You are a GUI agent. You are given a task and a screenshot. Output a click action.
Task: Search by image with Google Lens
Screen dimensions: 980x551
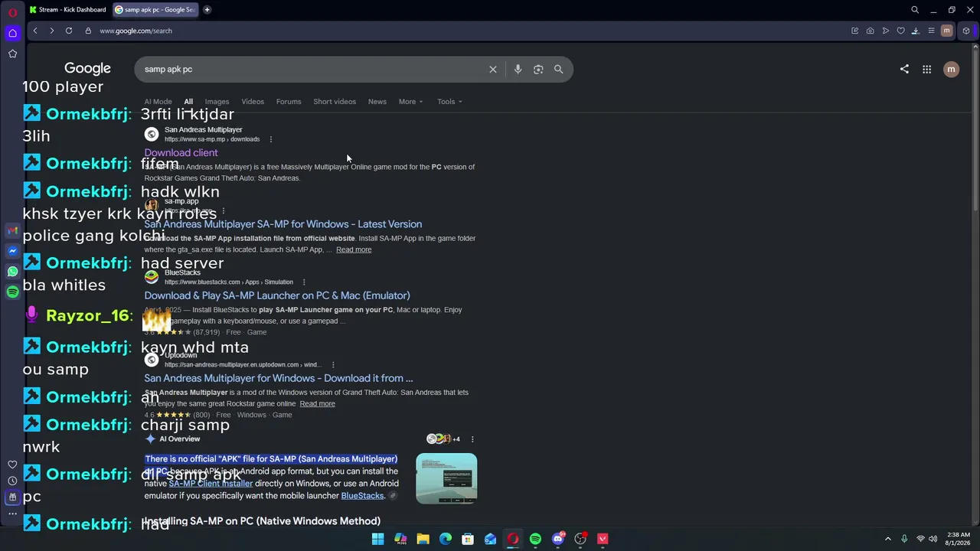538,70
